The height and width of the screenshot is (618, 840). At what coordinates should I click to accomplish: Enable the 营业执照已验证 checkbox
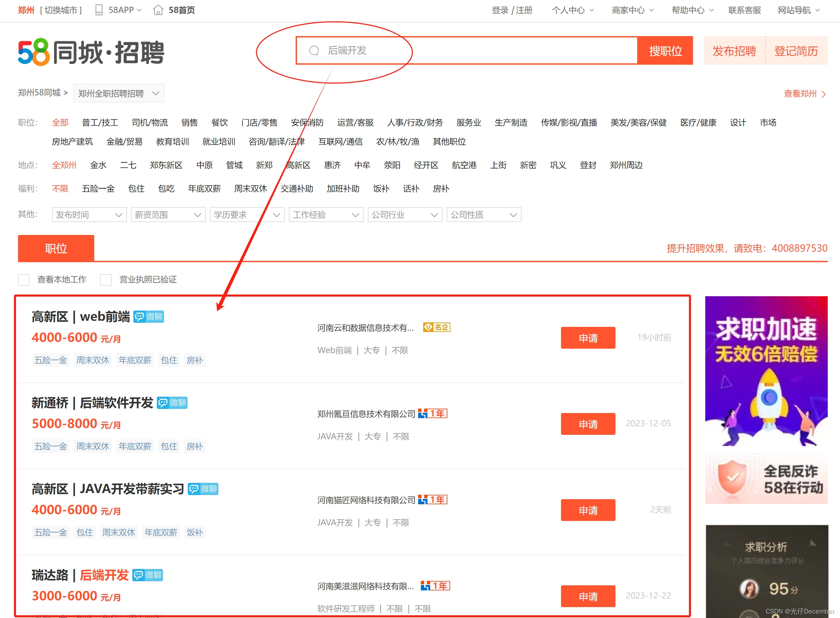coord(106,280)
